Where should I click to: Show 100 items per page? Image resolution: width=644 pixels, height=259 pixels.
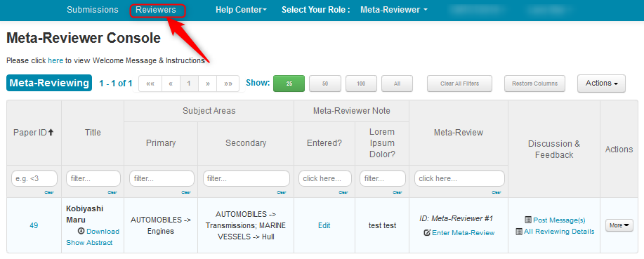tap(361, 84)
